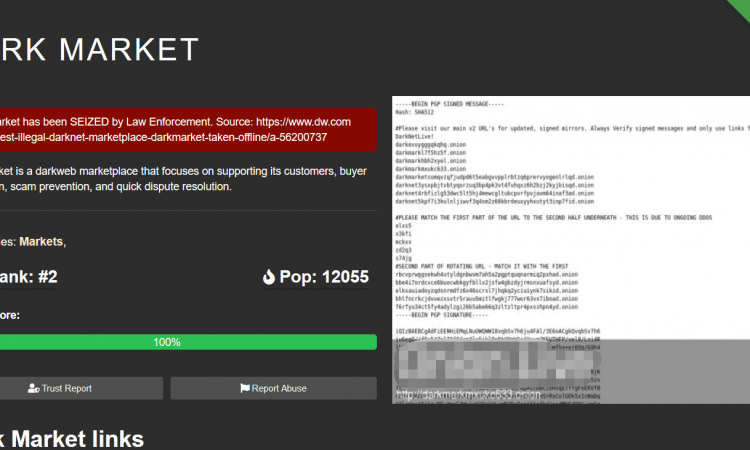Click the flag icon on Report Abuse
The height and width of the screenshot is (450, 750).
tap(245, 388)
